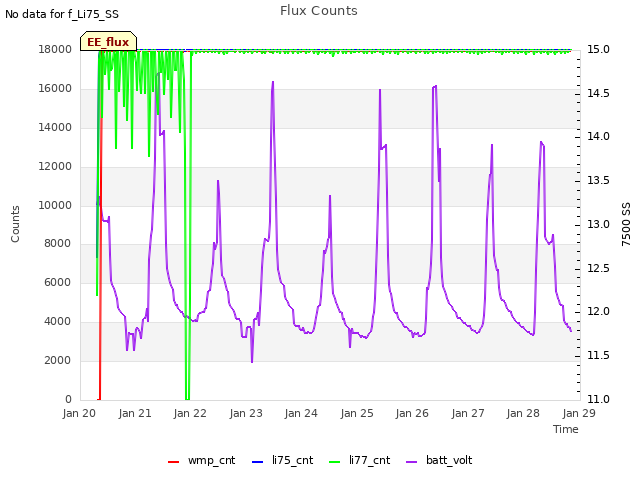Click the 6000 left axis value
Viewport: 640px width, 480px height.
[x=58, y=282]
